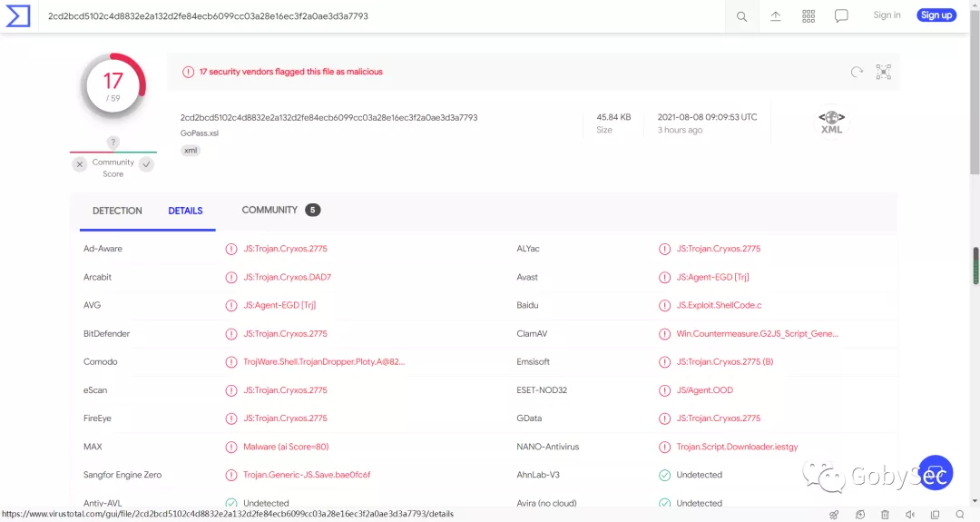Click the alert icon in MAX row
This screenshot has width=980, height=522.
[x=231, y=447]
